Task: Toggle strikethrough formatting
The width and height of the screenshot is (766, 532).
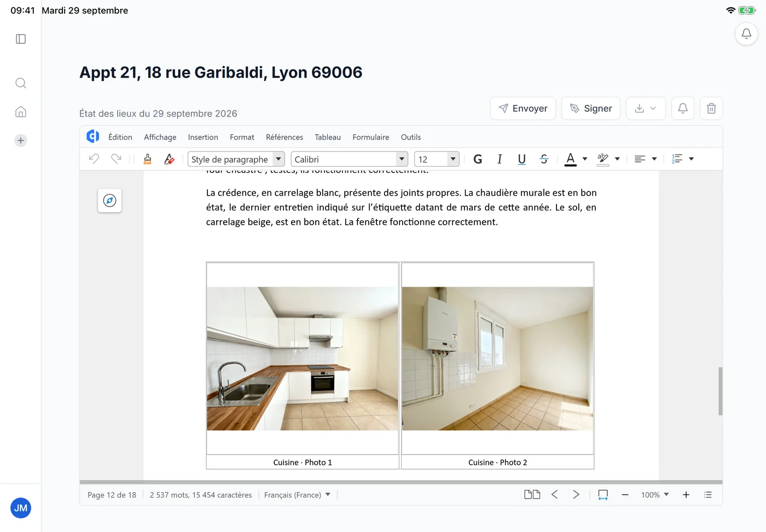Action: 544,159
